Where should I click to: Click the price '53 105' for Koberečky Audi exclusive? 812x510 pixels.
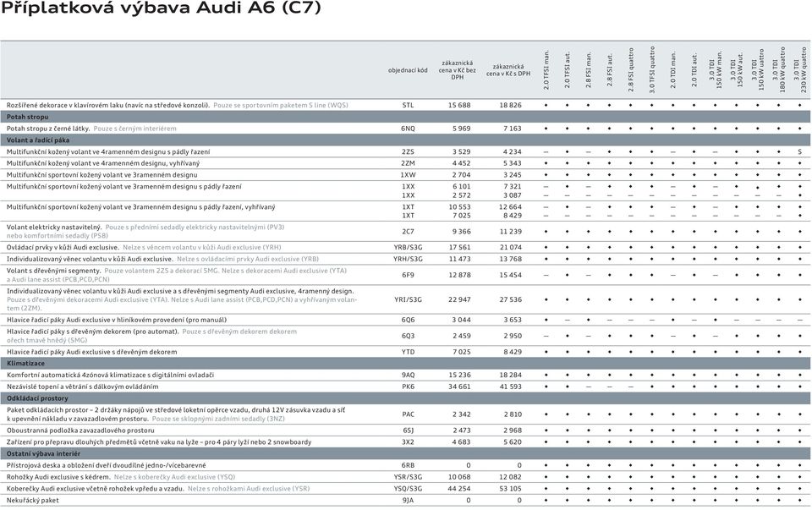[x=511, y=489]
